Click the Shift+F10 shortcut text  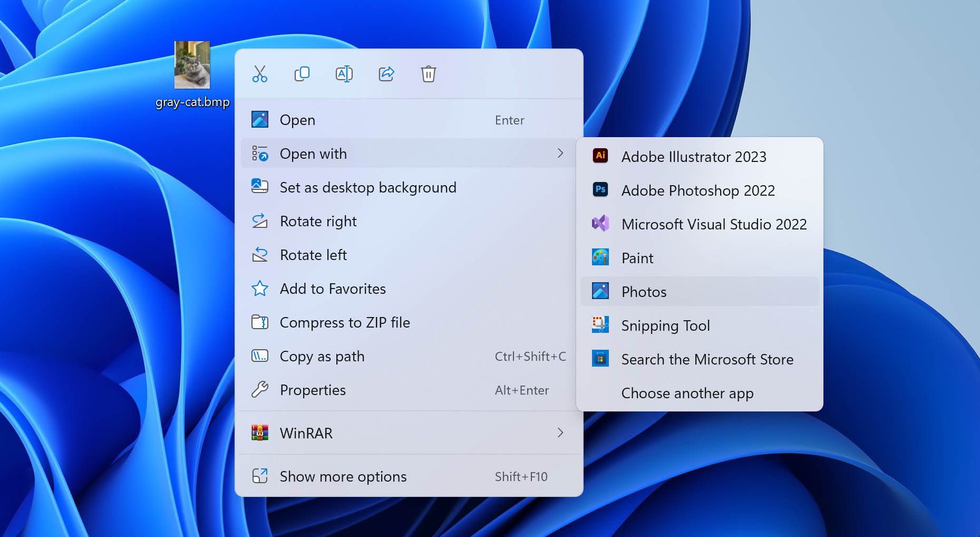pos(521,477)
